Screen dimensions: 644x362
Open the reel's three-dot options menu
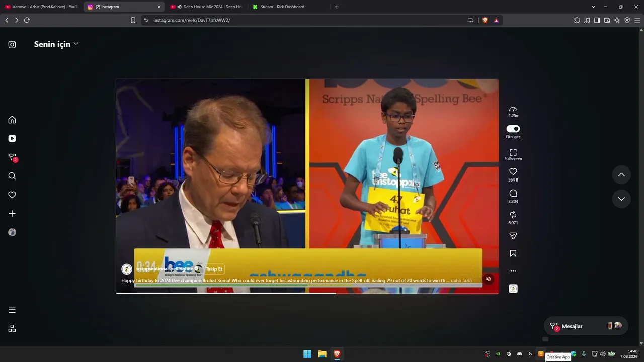point(513,271)
